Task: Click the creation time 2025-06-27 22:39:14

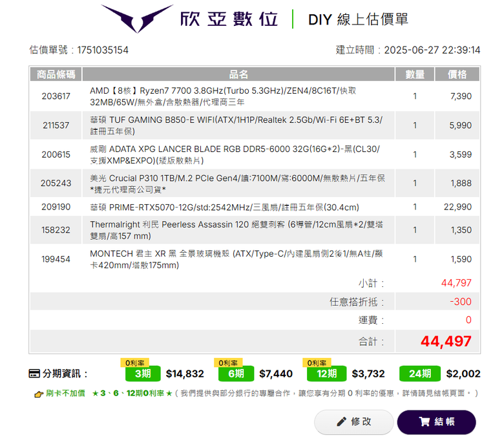Action: pyautogui.click(x=432, y=50)
